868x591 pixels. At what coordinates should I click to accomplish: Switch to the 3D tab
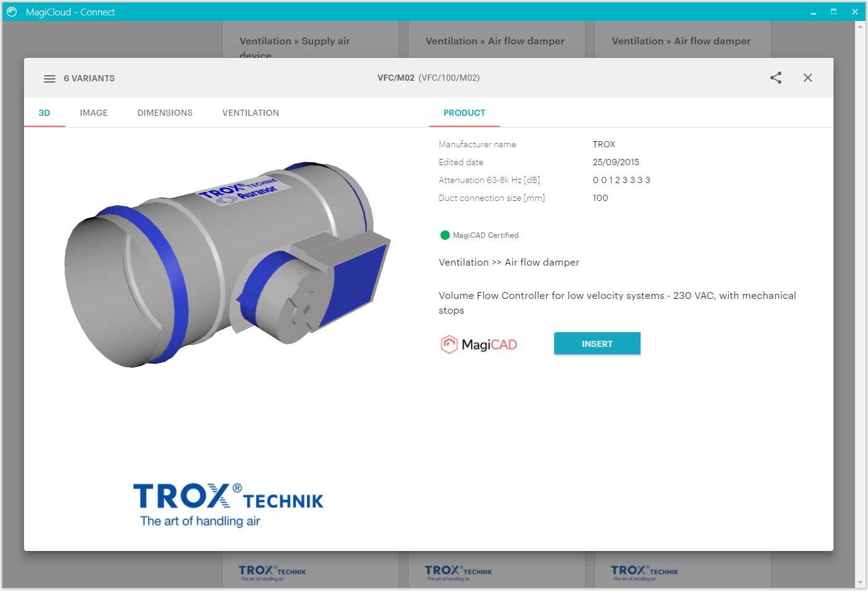(x=44, y=113)
